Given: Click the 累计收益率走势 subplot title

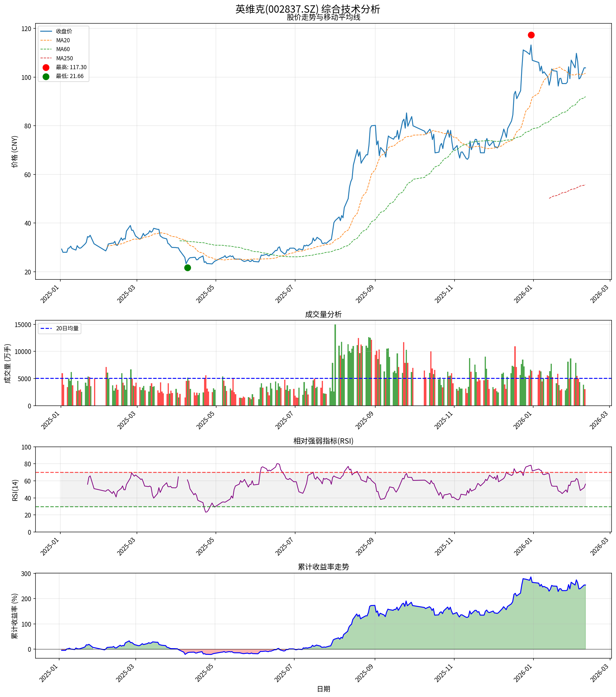Looking at the screenshot, I should tap(323, 567).
